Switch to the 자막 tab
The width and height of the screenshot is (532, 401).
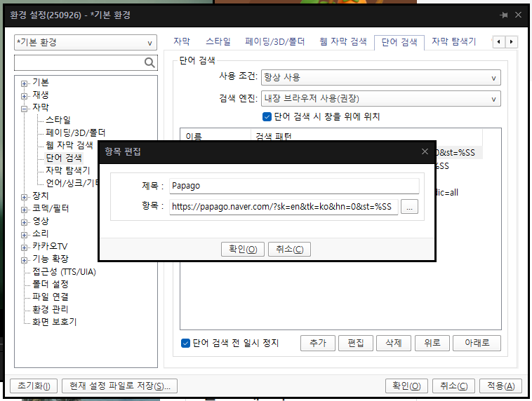coord(182,41)
